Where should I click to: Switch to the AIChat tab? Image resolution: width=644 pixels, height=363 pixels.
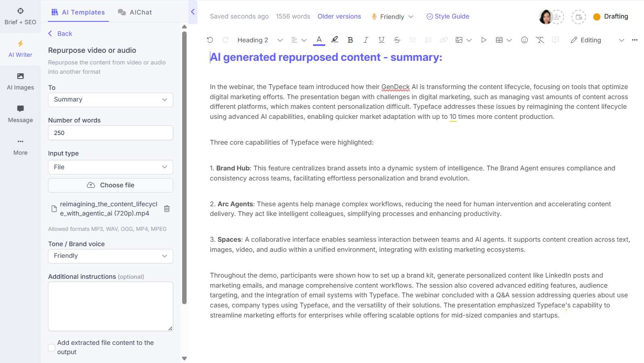tap(135, 12)
